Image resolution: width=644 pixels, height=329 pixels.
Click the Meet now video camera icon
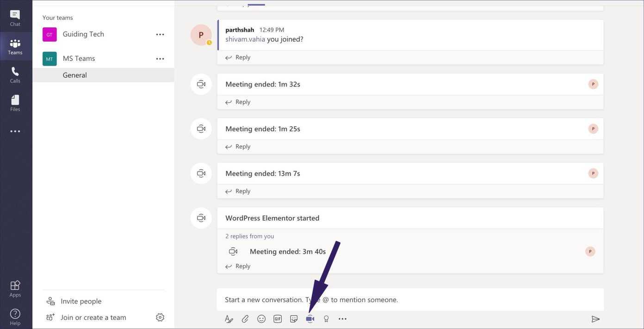click(x=310, y=319)
